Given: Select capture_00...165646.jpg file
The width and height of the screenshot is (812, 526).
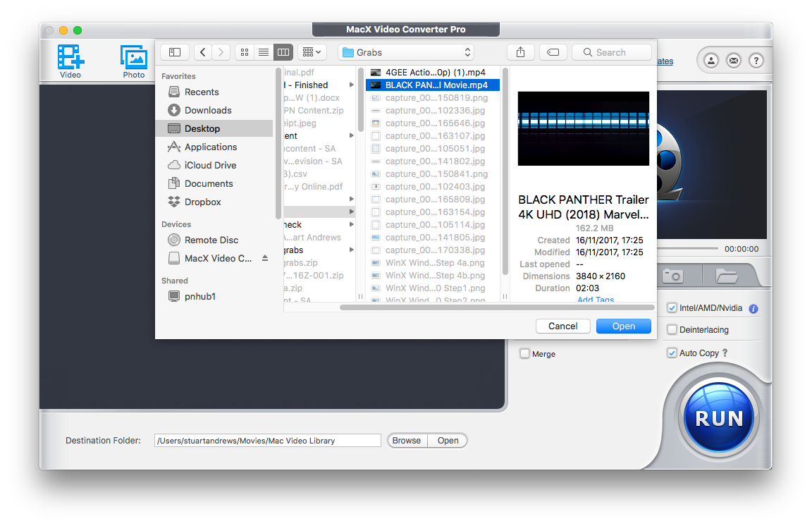Looking at the screenshot, I should click(x=433, y=123).
